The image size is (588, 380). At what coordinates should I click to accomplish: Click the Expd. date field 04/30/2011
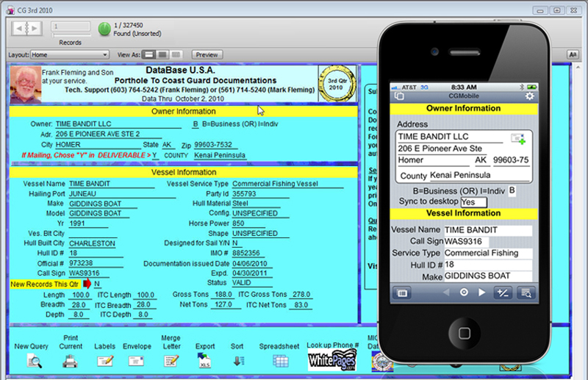(252, 273)
